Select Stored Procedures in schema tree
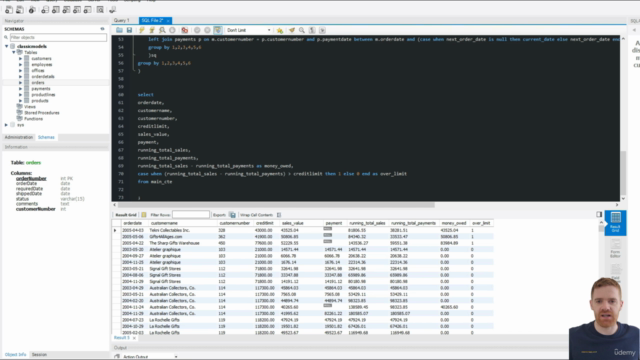 point(42,113)
